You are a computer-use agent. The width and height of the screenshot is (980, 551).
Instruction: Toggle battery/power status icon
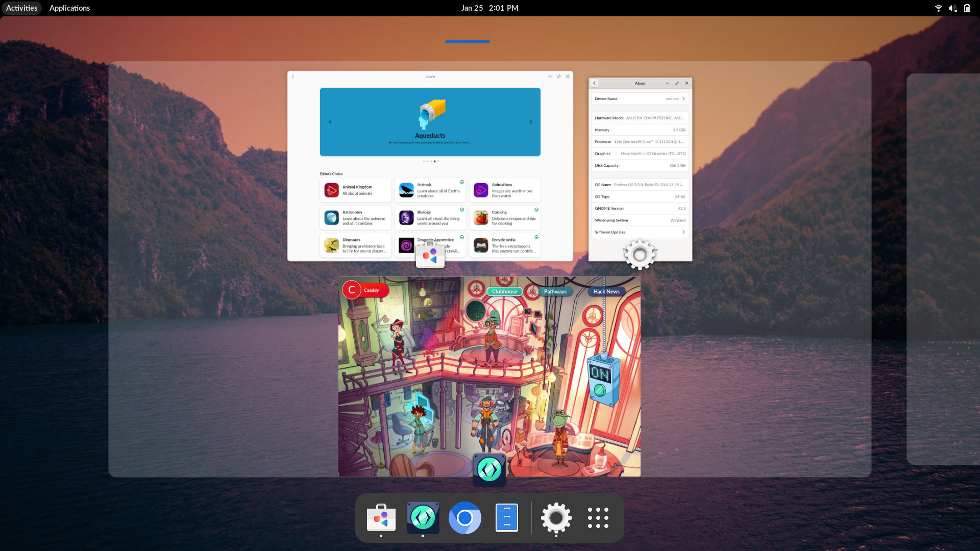click(x=967, y=8)
